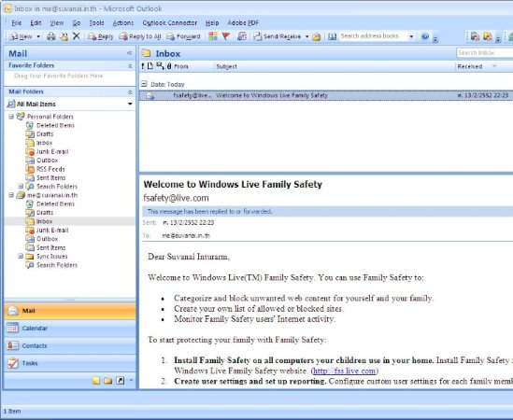Viewport: 513px width, 420px height.
Task: Click the New mail message button
Action: [21, 36]
